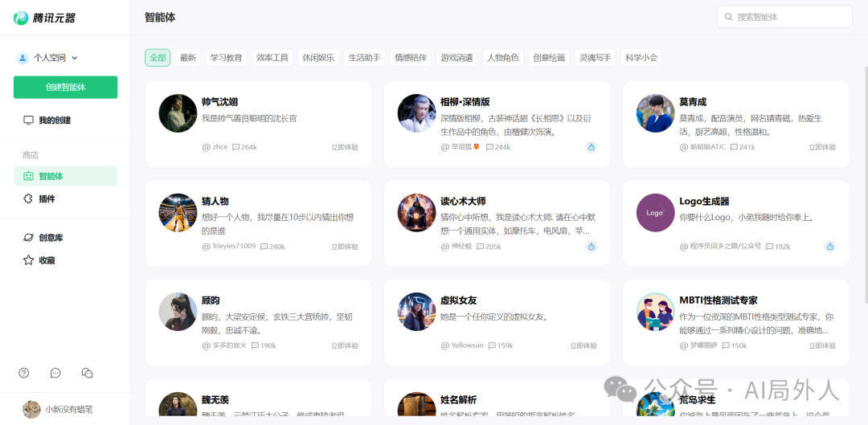Select the 休闲娱乐 category tab
868x425 pixels.
pyautogui.click(x=318, y=58)
